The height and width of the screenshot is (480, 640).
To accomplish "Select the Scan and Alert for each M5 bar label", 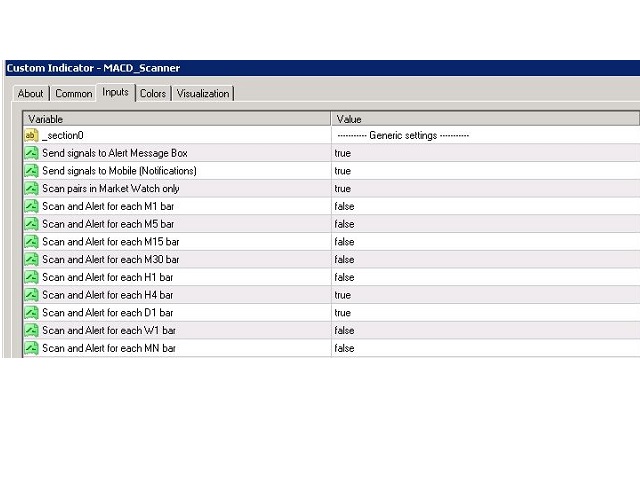I will pos(108,224).
